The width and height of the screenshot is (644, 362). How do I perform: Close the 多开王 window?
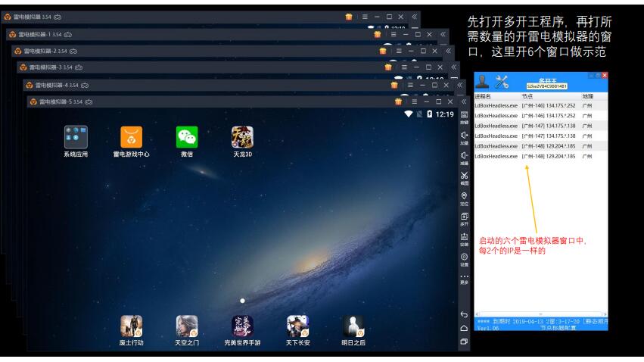point(605,75)
